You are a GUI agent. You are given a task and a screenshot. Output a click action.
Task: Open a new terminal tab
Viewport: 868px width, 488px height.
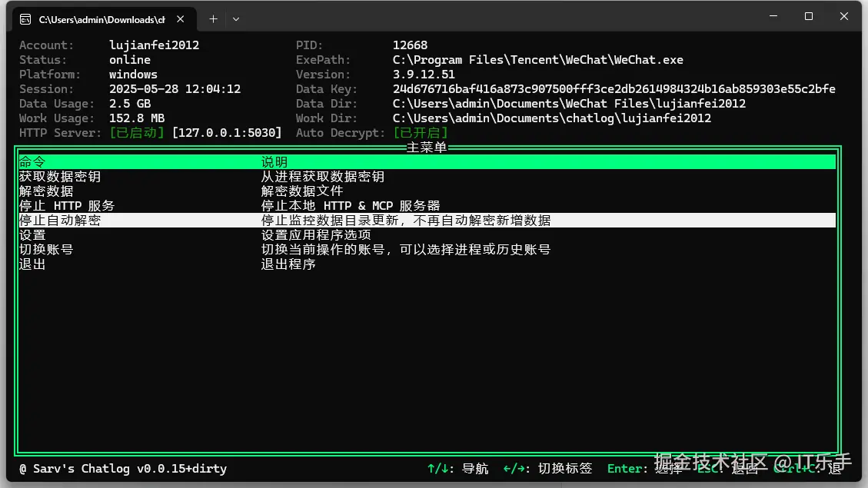pyautogui.click(x=213, y=18)
